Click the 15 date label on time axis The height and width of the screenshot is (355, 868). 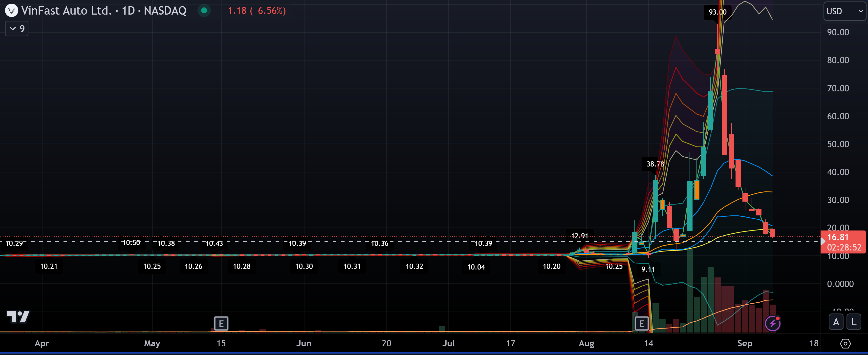pyautogui.click(x=221, y=343)
